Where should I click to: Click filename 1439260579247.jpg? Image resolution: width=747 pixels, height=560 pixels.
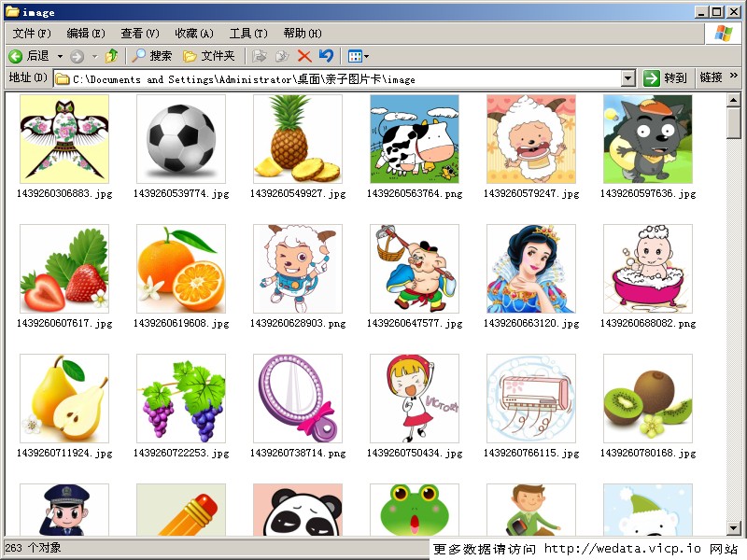tap(531, 194)
